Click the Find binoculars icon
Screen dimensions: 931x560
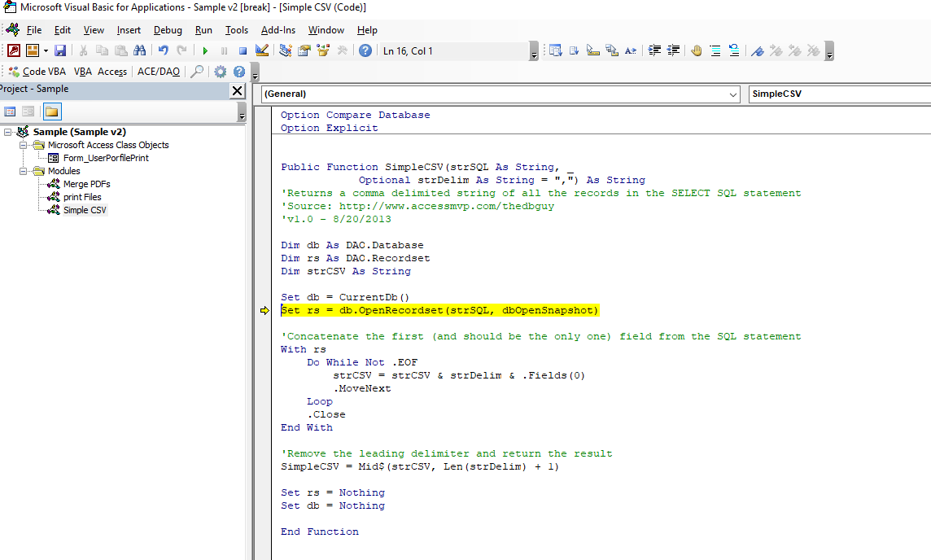pos(138,50)
